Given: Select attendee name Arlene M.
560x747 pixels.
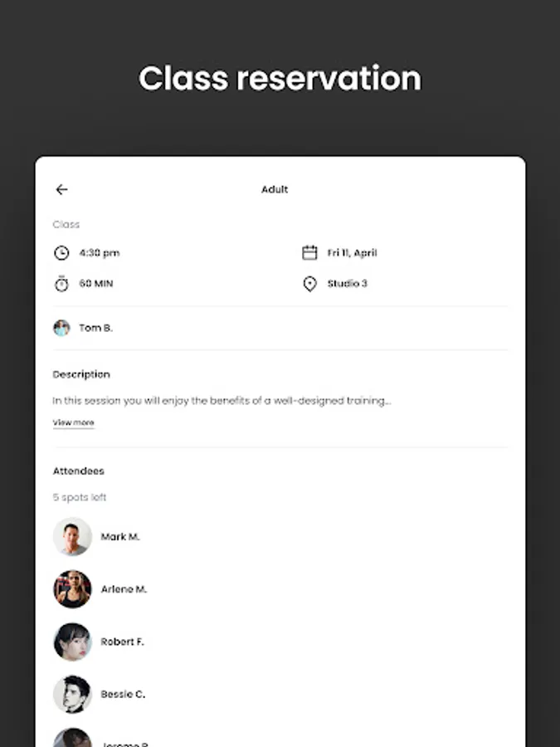Looking at the screenshot, I should 124,589.
